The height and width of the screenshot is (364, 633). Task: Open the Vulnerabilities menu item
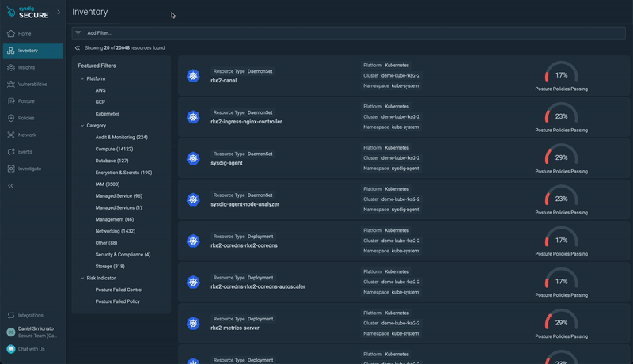(32, 85)
